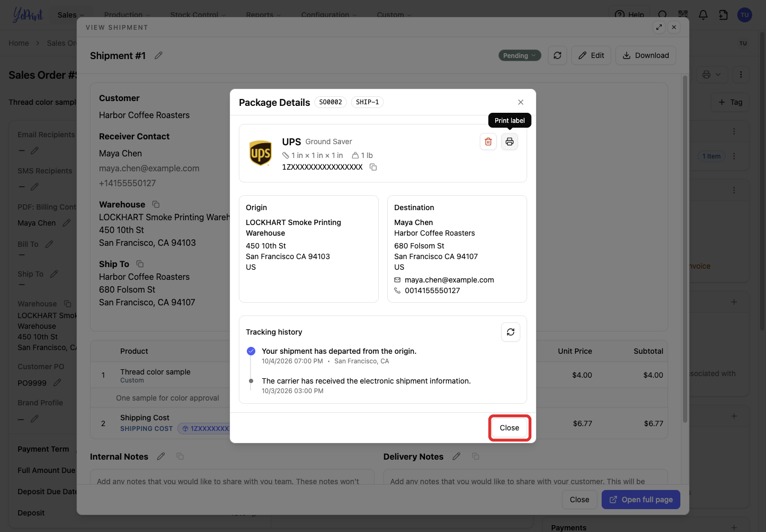Edit Email Recipients on the sales order
Viewport: 766px width, 532px height.
[x=35, y=151]
